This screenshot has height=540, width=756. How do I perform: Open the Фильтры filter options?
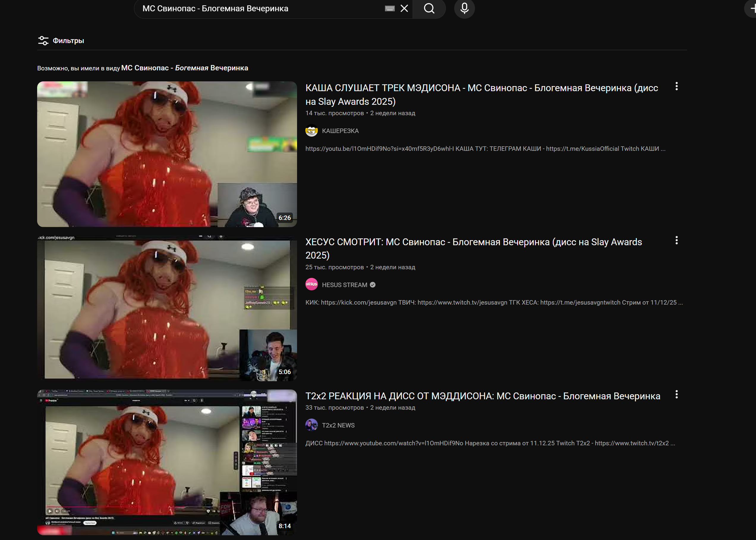click(61, 41)
